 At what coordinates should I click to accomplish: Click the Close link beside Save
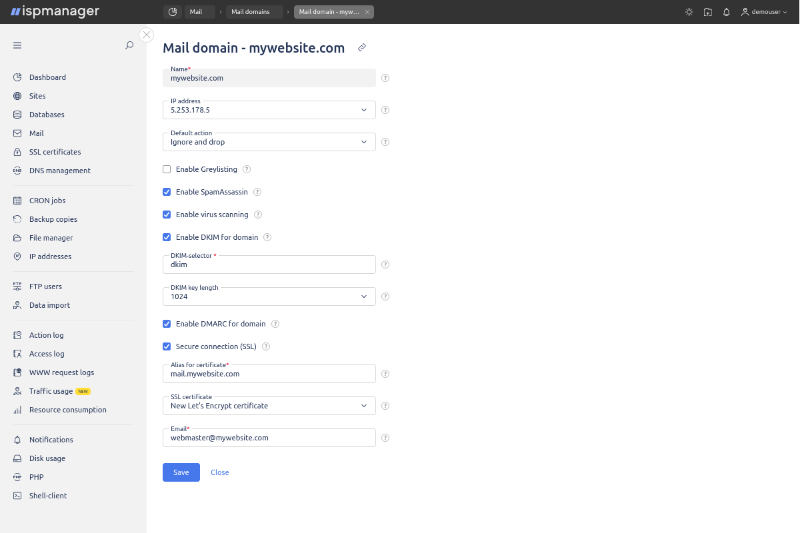(x=219, y=473)
